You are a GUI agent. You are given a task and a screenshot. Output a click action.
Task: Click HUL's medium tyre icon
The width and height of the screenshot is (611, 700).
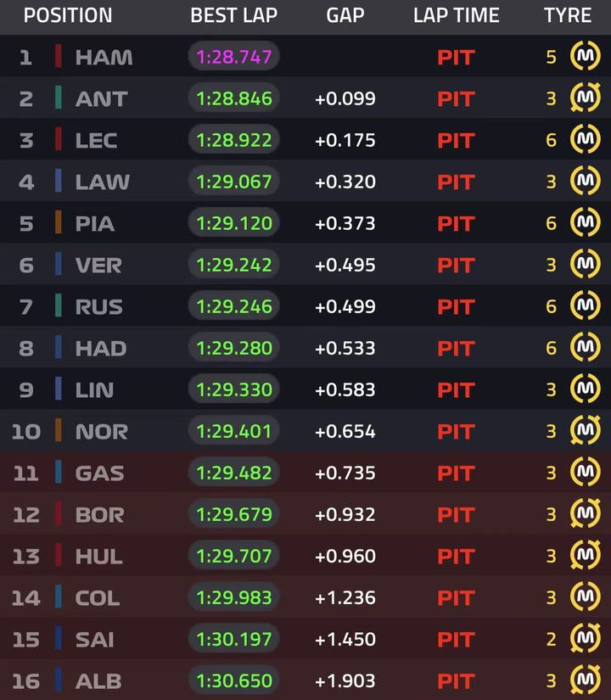[x=585, y=556]
